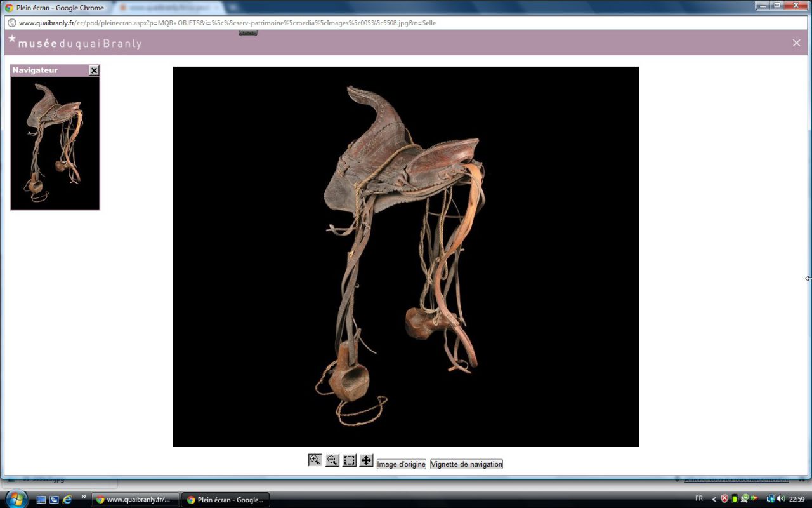Open the Windows Start menu

(15, 498)
